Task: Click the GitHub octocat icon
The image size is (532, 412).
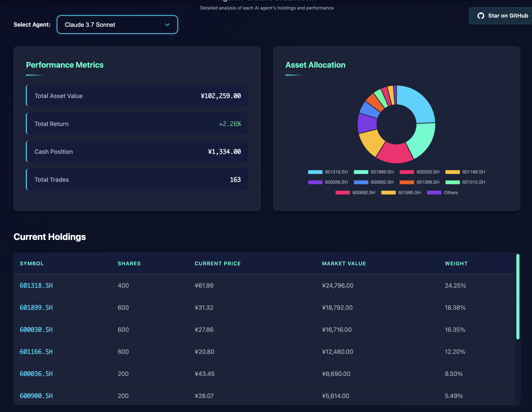Action: coord(481,16)
